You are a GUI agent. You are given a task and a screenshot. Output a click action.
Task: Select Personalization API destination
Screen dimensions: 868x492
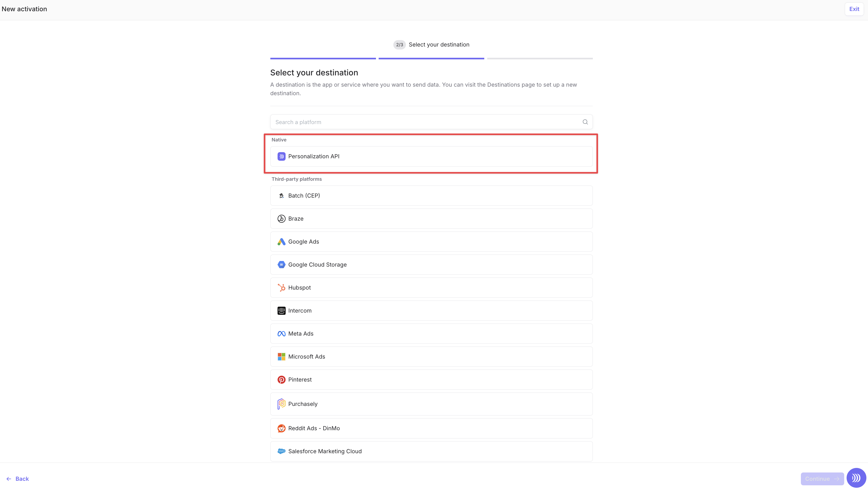tap(431, 156)
